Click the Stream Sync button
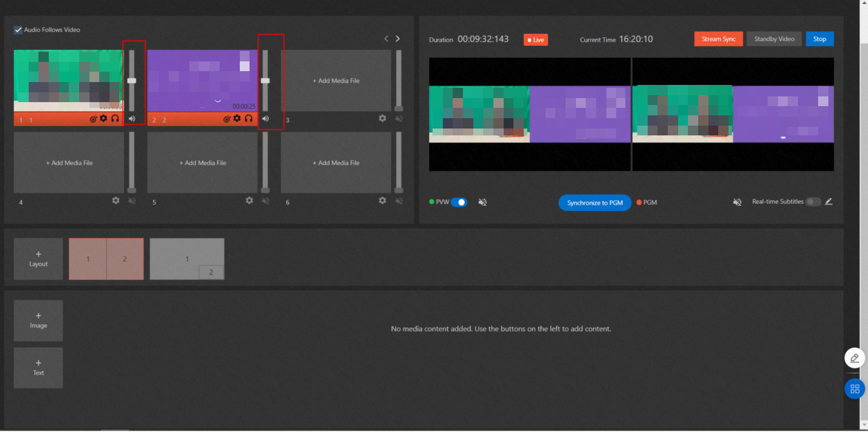868x432 pixels. pyautogui.click(x=718, y=39)
